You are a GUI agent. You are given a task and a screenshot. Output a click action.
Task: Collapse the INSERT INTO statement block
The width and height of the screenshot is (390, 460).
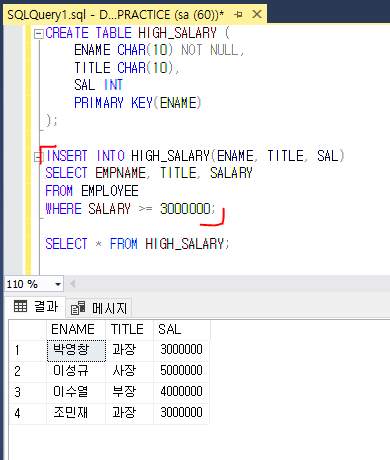pyautogui.click(x=39, y=157)
